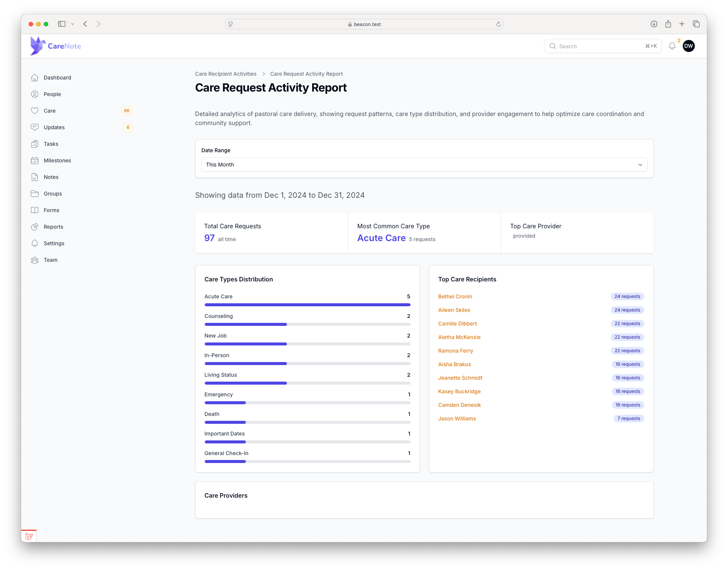This screenshot has height=570, width=728.
Task: Open the DW user avatar menu
Action: [689, 46]
